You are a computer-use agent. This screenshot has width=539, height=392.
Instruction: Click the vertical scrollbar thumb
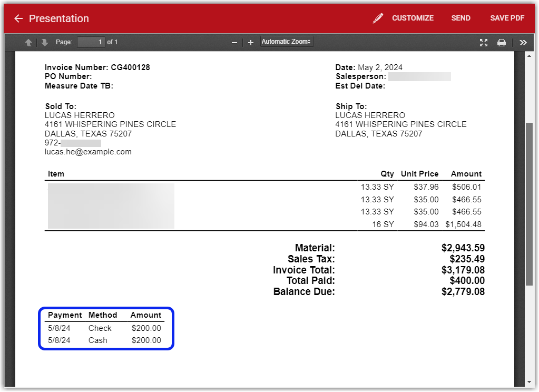click(x=529, y=204)
